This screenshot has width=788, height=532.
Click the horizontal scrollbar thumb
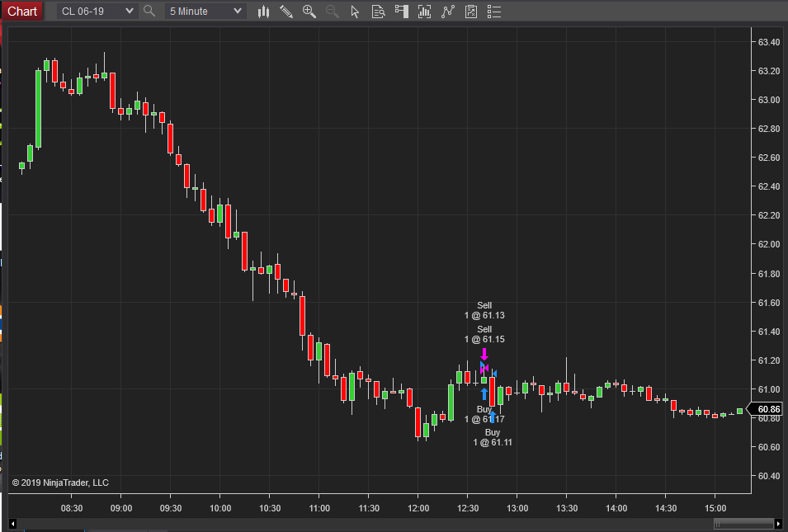coord(743,524)
